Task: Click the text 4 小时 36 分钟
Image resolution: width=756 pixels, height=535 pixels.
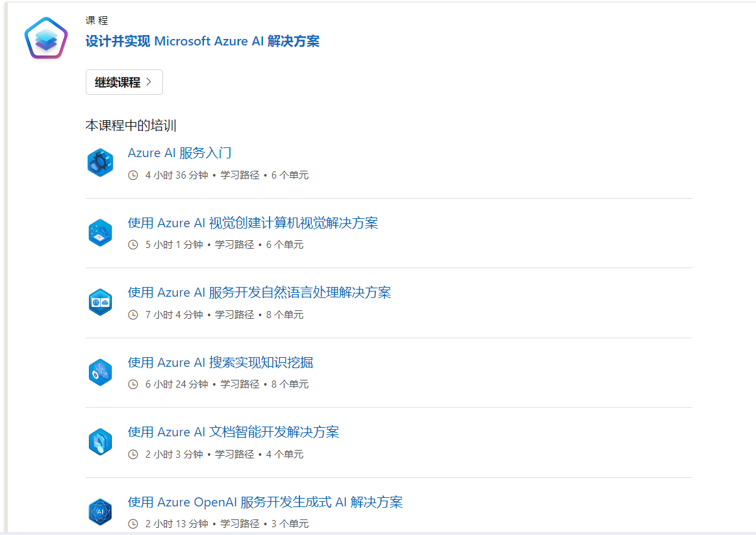Action: pyautogui.click(x=177, y=175)
